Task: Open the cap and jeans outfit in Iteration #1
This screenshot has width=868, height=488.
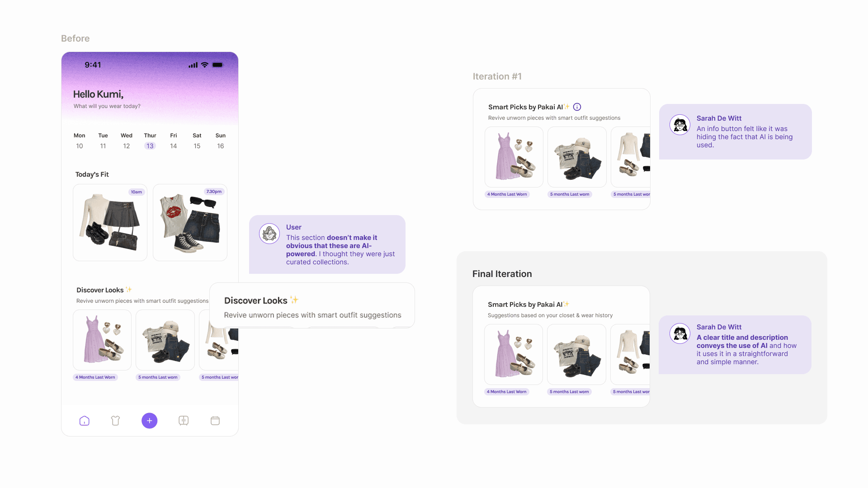Action: [577, 157]
